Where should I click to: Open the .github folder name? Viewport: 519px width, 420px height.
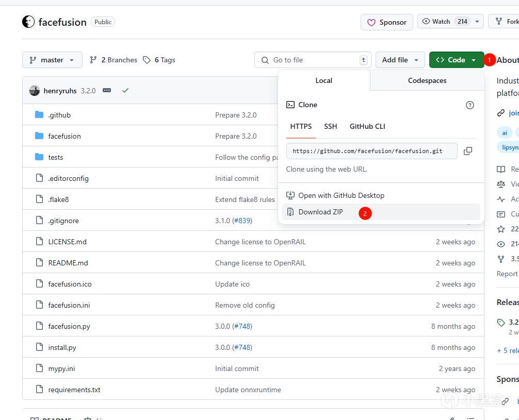coord(59,115)
